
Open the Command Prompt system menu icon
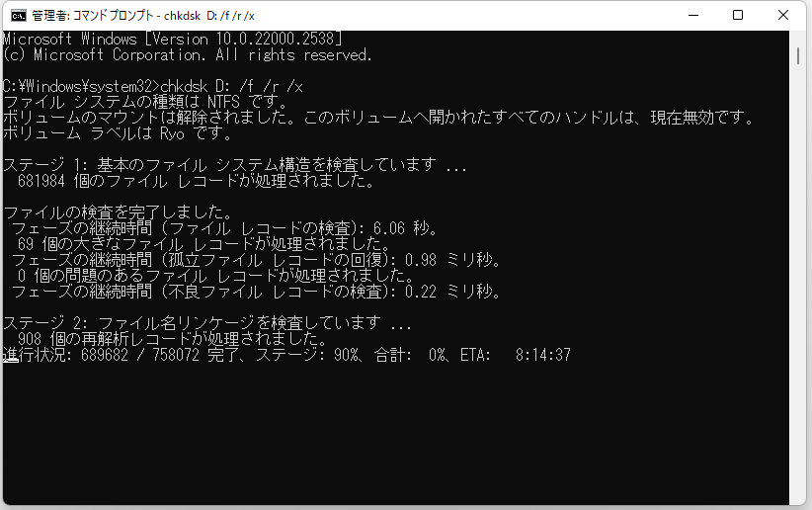(18, 16)
